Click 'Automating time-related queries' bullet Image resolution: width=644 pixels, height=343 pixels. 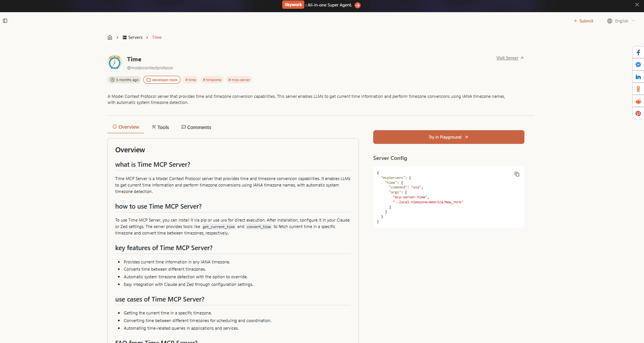pyautogui.click(x=181, y=328)
